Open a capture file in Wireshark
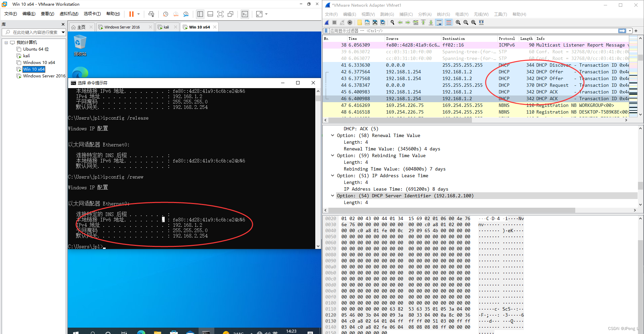The height and width of the screenshot is (334, 644). click(x=360, y=22)
